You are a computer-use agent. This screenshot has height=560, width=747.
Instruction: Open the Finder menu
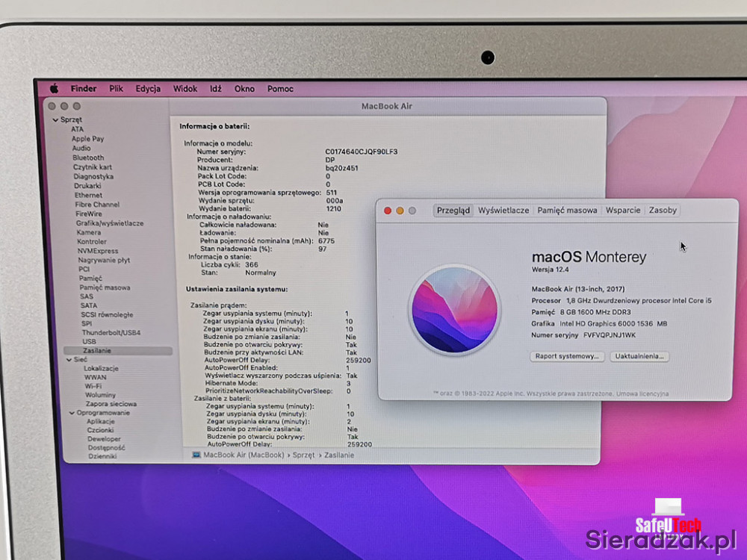[x=84, y=89]
